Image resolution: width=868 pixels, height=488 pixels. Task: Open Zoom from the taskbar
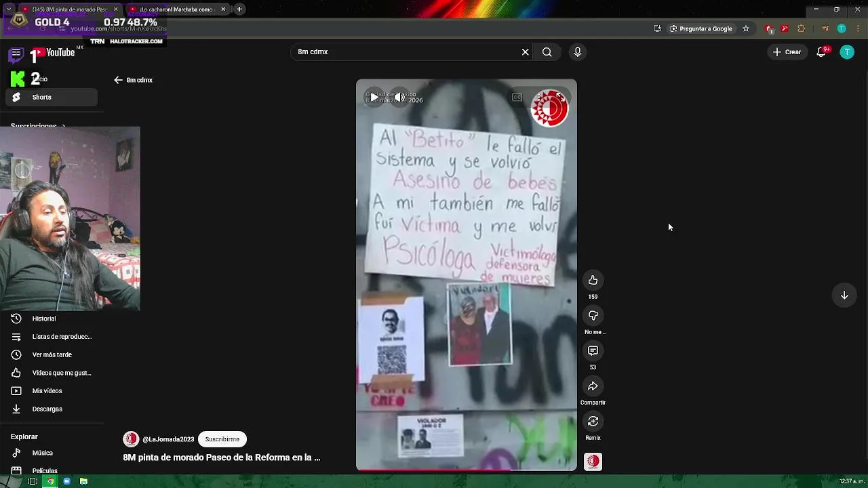point(66,481)
